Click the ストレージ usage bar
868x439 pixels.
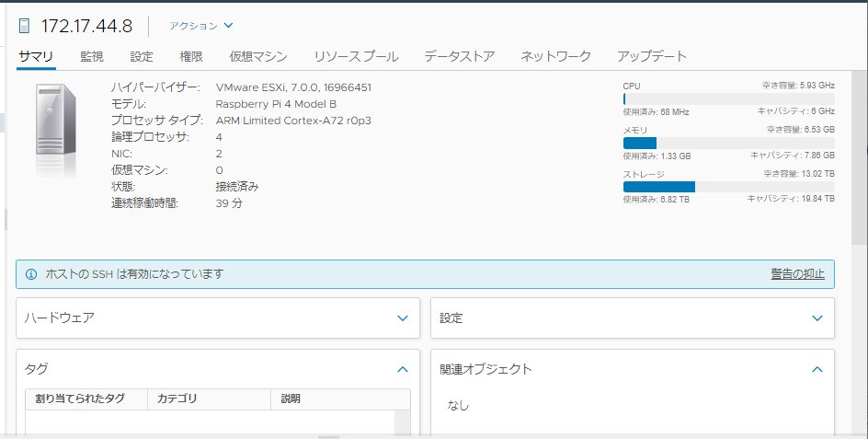(x=728, y=187)
